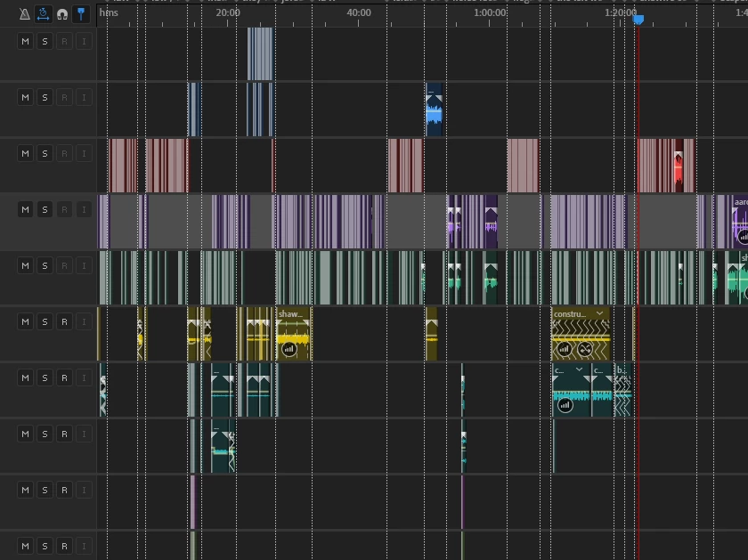
Task: Arm record on the ninth track
Action: [64, 490]
